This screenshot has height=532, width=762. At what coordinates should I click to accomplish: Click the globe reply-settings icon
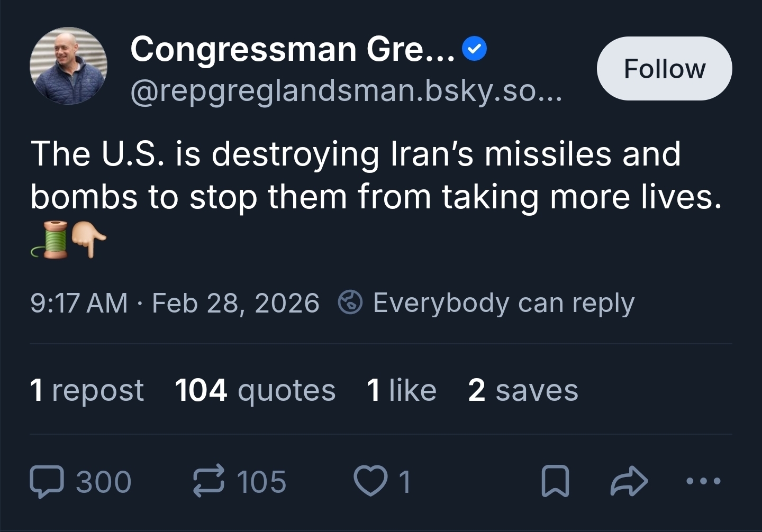350,303
